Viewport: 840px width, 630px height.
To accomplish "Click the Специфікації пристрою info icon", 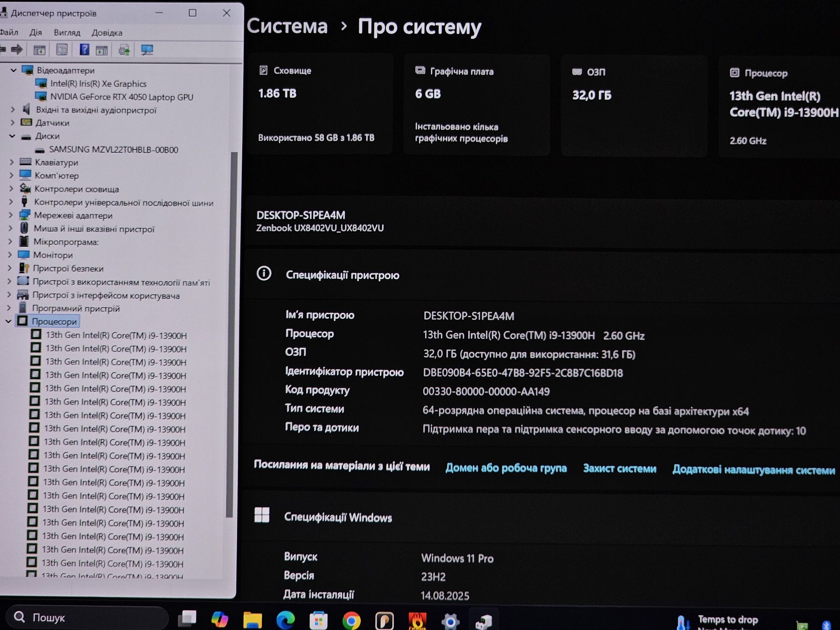I will (x=264, y=274).
